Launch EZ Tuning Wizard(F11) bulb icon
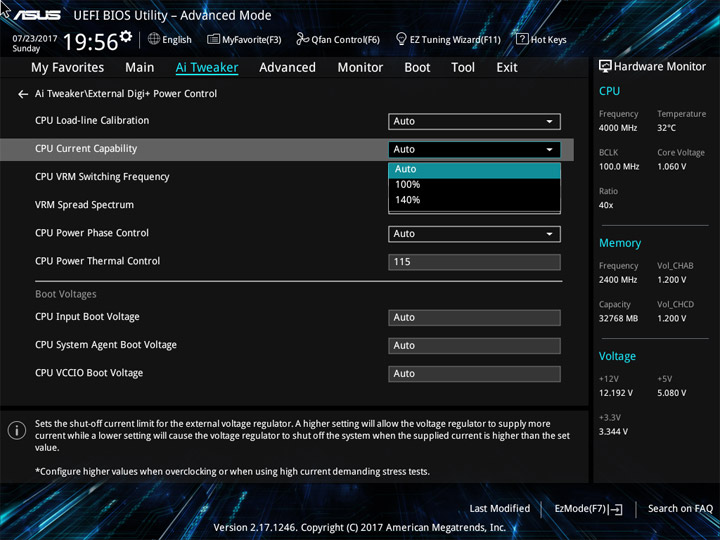This screenshot has height=540, width=720. (401, 39)
